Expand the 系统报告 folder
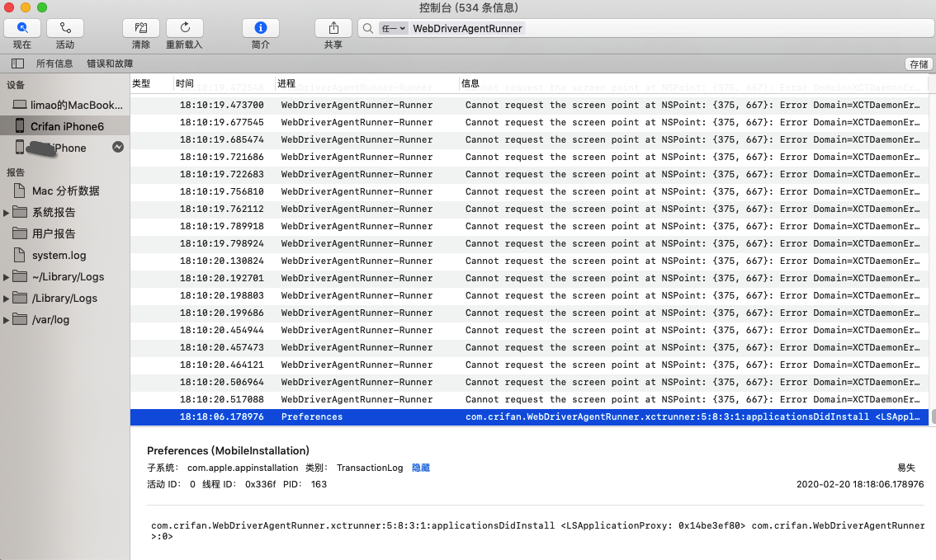This screenshot has width=936, height=560. click(x=6, y=212)
